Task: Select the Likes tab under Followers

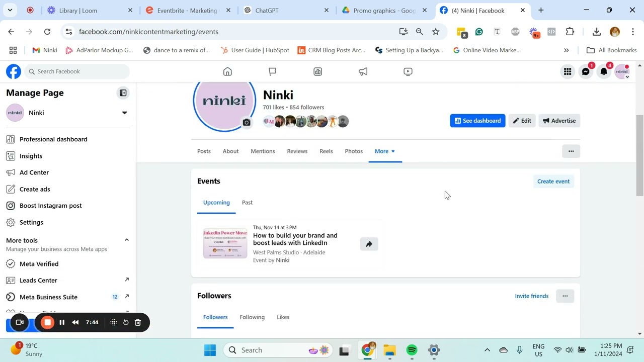Action: coord(283,317)
